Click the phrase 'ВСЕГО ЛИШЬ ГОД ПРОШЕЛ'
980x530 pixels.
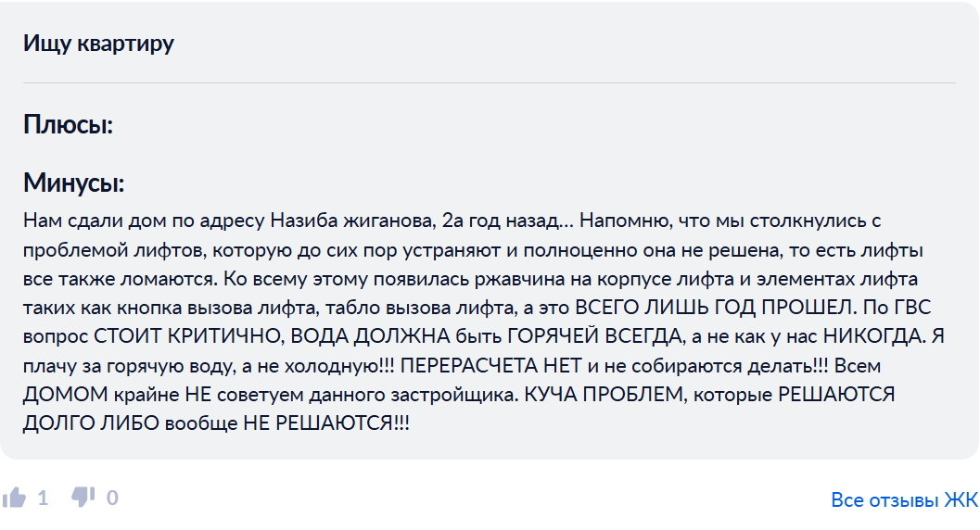pos(714,307)
